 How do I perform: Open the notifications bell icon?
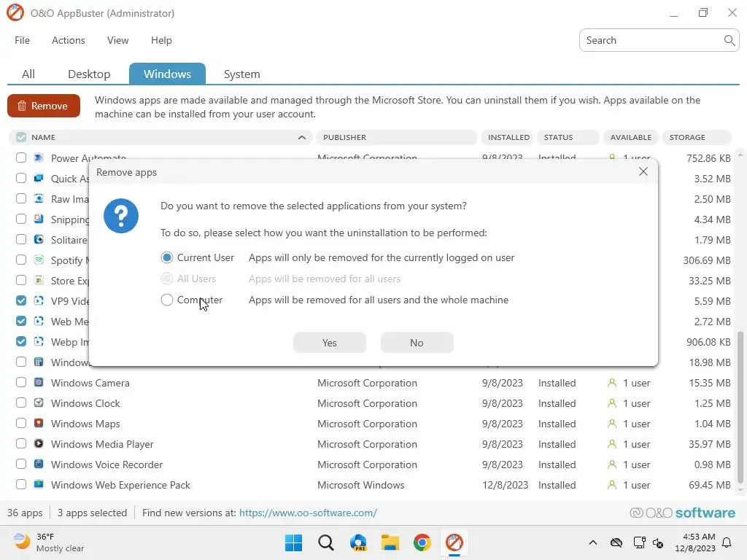[x=727, y=542]
